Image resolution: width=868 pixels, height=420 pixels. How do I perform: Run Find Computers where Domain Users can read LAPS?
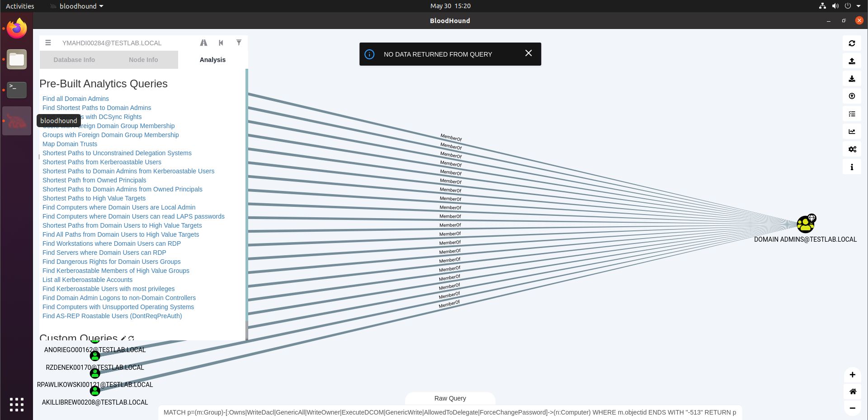point(133,216)
